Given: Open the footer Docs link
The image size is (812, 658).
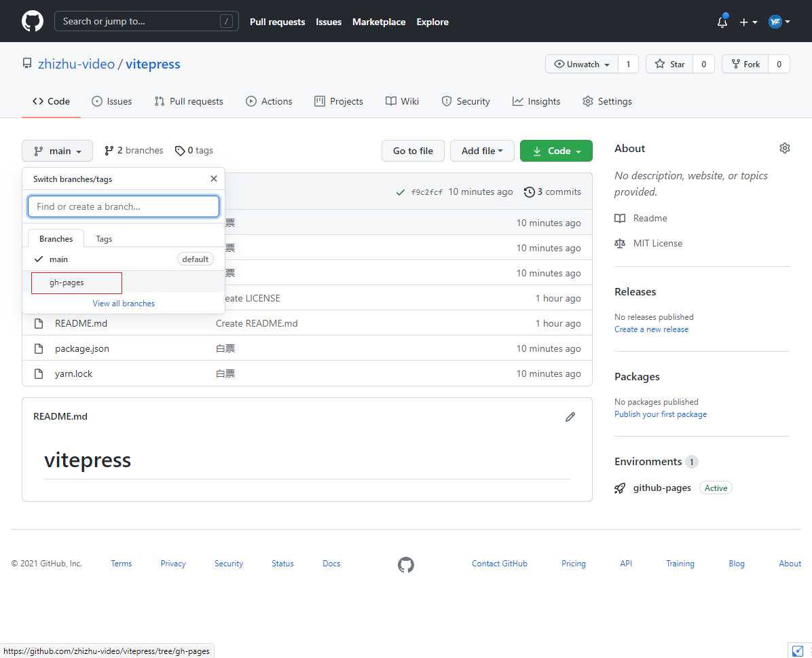Looking at the screenshot, I should (331, 564).
